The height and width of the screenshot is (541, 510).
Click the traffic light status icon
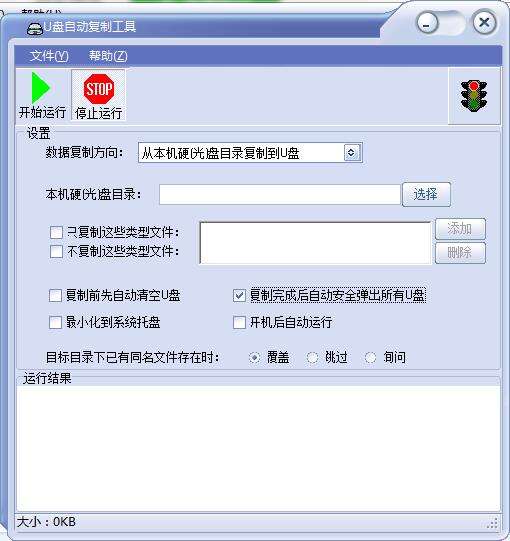coord(474,96)
